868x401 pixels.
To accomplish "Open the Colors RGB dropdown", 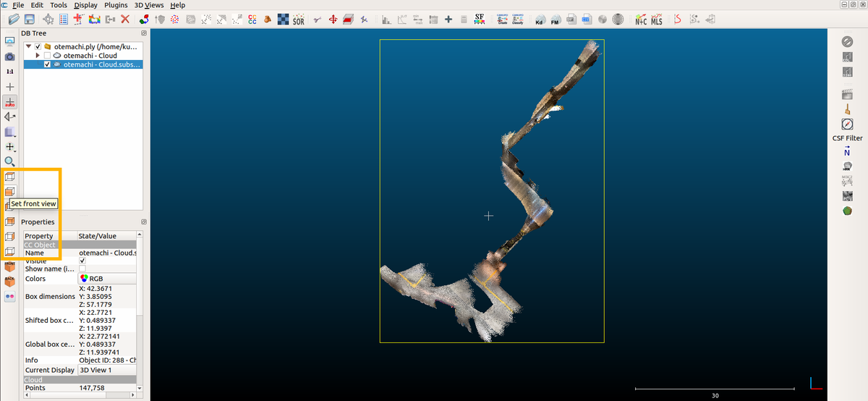I will pos(106,279).
